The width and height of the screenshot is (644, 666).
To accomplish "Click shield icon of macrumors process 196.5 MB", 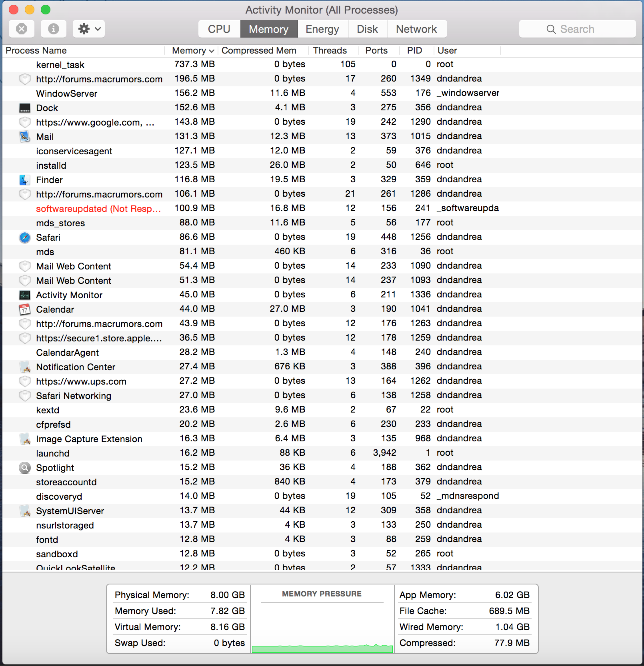I will pos(25,79).
